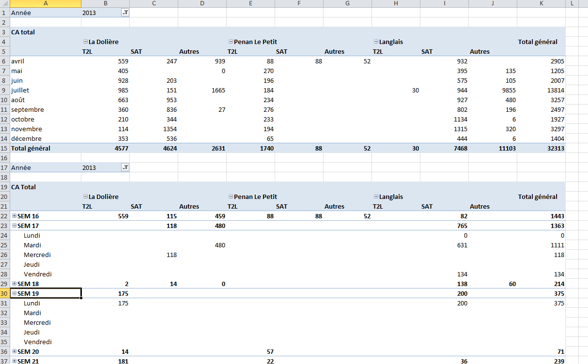This screenshot has width=588, height=364.
Task: Select column B header
Action: pyautogui.click(x=105, y=3)
